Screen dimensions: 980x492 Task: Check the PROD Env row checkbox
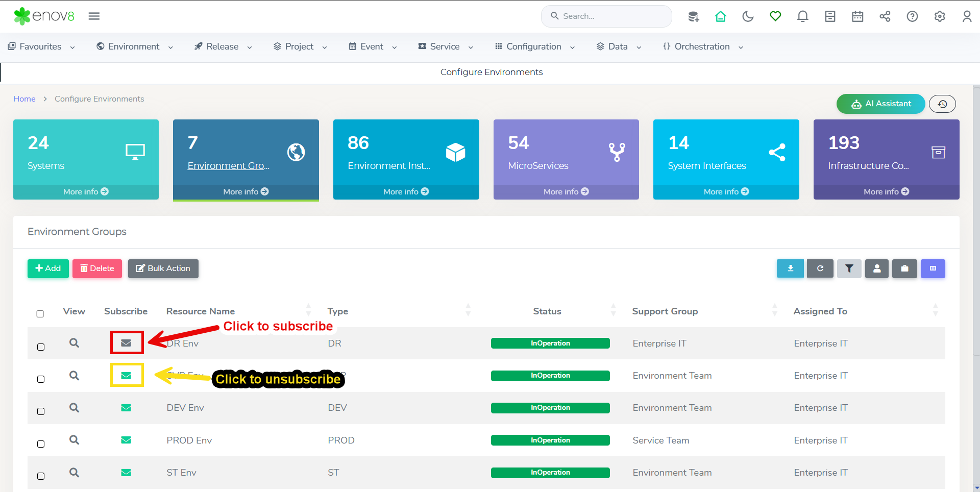point(41,444)
